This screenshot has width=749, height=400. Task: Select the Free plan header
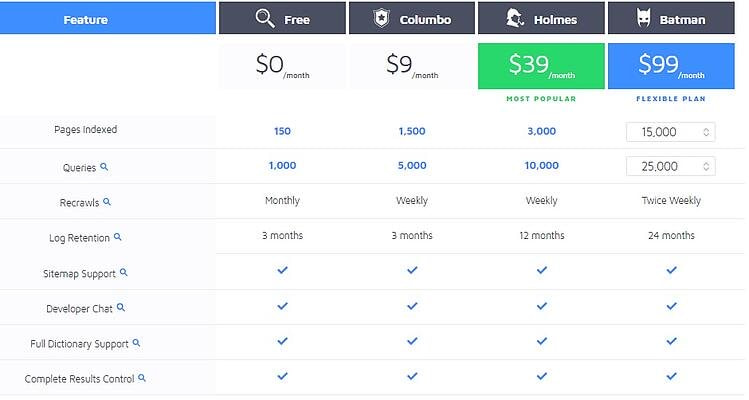[282, 18]
